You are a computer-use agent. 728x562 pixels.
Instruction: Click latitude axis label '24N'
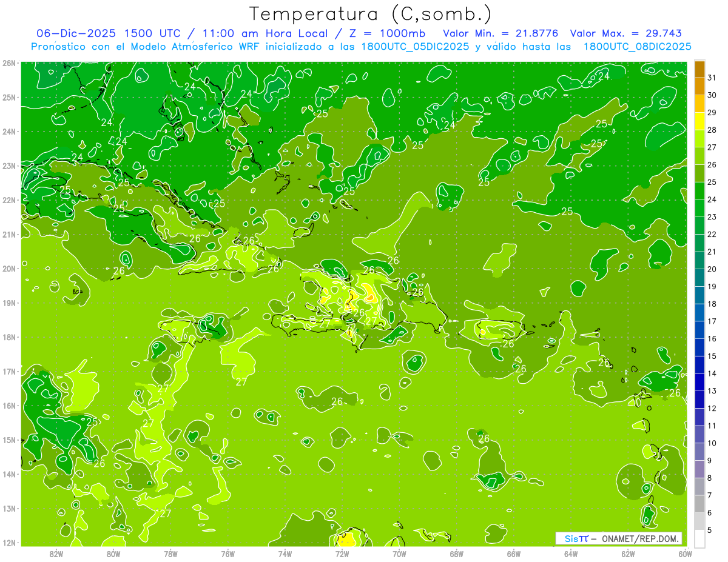[8, 132]
